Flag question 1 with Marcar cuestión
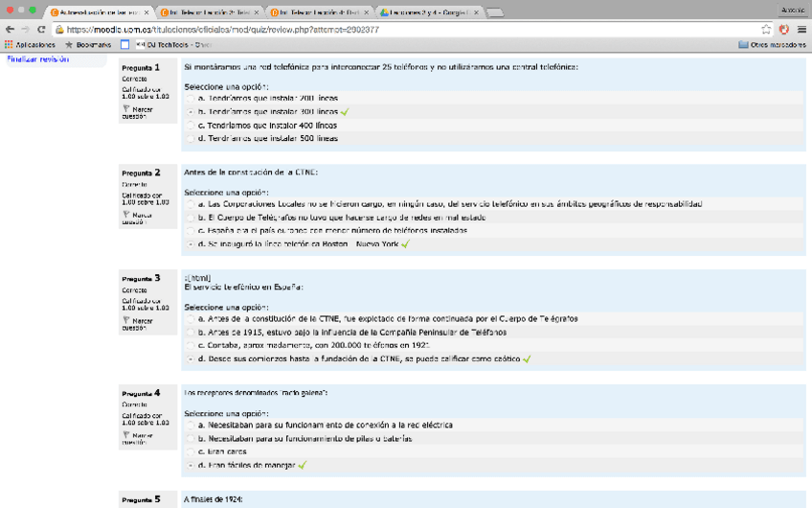Image resolution: width=812 pixels, height=508 pixels. [x=127, y=110]
